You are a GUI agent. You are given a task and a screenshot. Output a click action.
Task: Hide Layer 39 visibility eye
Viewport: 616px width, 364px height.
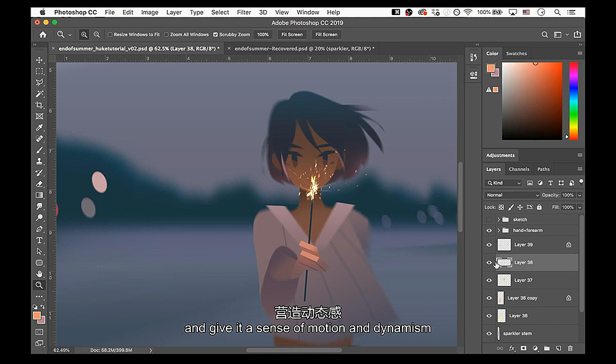coord(489,245)
